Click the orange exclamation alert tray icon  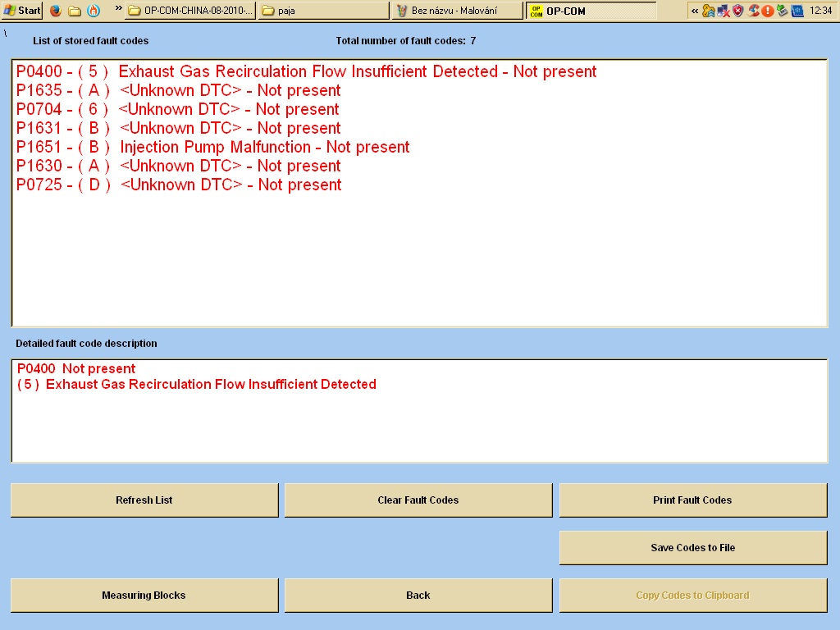(x=767, y=11)
